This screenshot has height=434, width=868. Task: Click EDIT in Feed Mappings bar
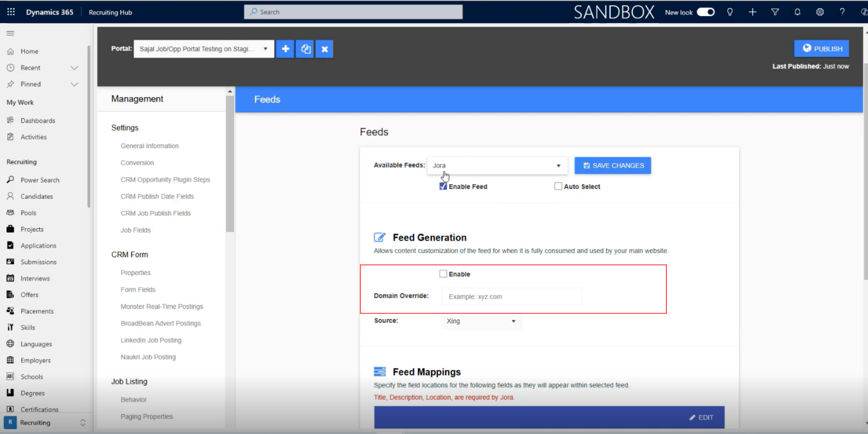(x=701, y=417)
